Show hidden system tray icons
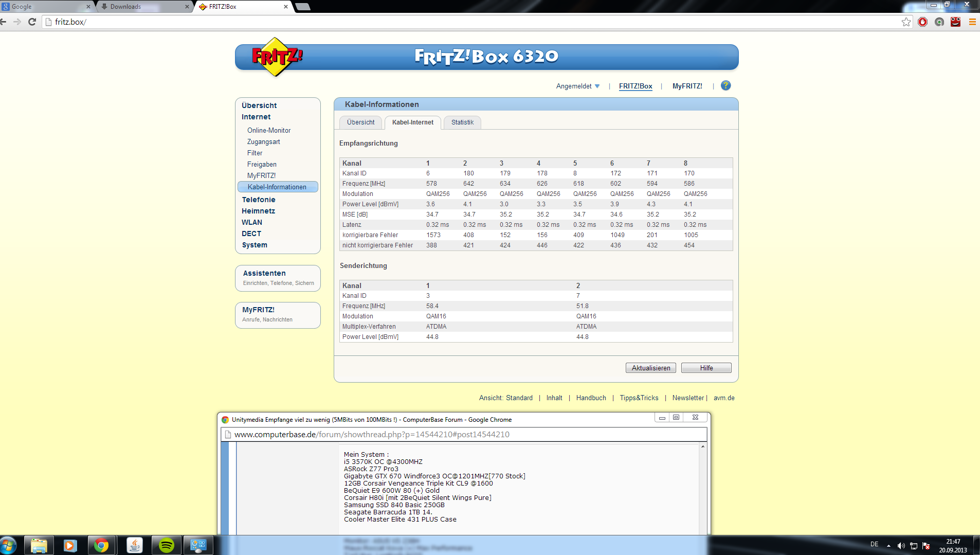This screenshot has width=980, height=555. tap(888, 546)
